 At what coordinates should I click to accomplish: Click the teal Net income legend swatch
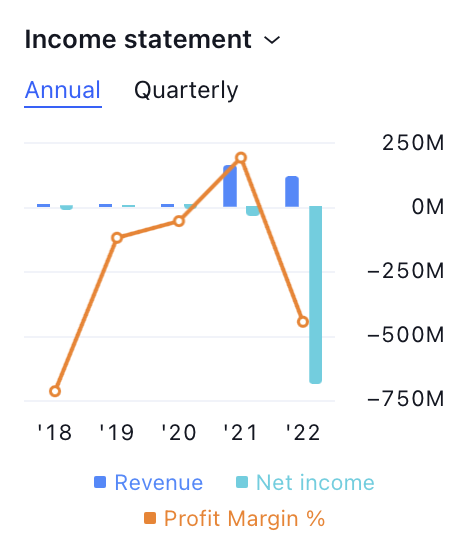click(x=242, y=482)
